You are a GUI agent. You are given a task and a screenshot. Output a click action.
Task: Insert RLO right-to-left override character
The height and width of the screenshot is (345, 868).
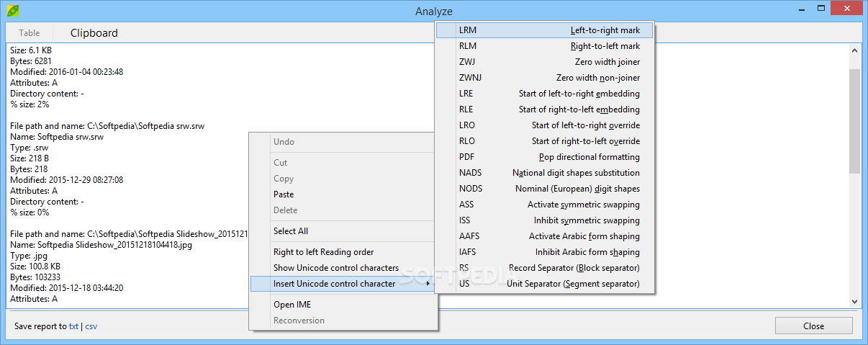point(545,141)
